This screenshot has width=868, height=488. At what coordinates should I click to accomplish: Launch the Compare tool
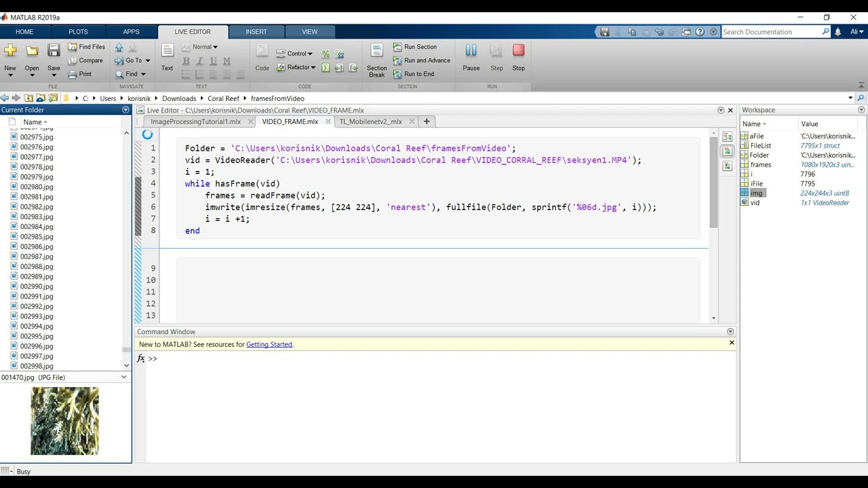(85, 60)
